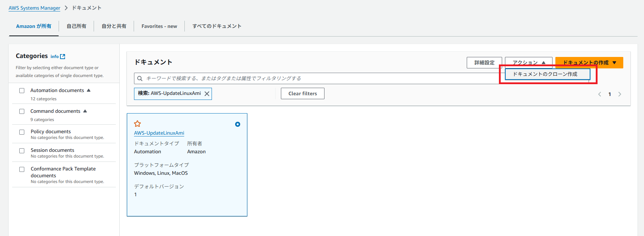Check the Command documents checkbox
The image size is (644, 236).
pyautogui.click(x=22, y=111)
